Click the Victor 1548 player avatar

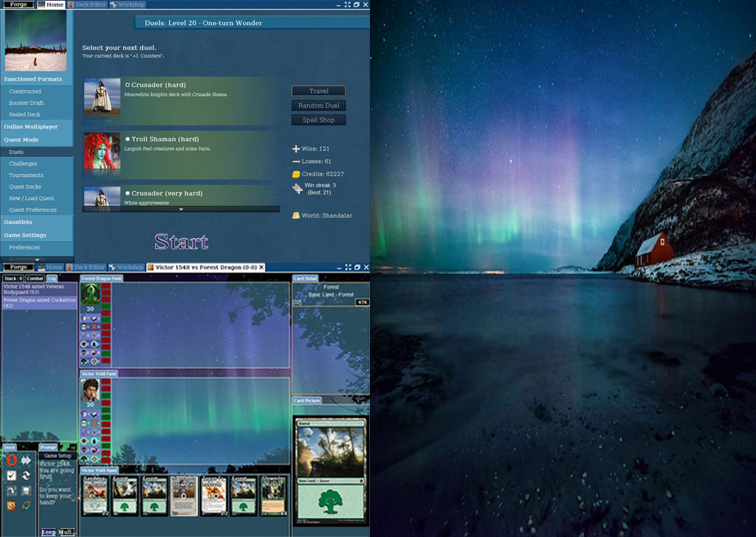pos(90,390)
